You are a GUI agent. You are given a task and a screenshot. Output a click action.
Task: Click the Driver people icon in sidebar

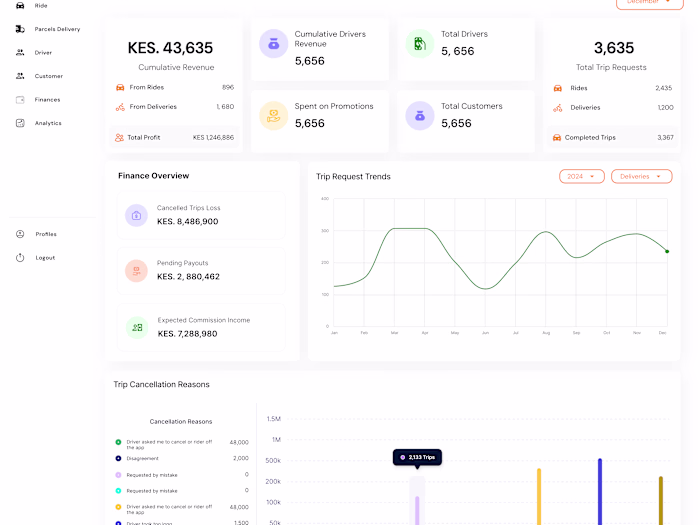(x=20, y=52)
